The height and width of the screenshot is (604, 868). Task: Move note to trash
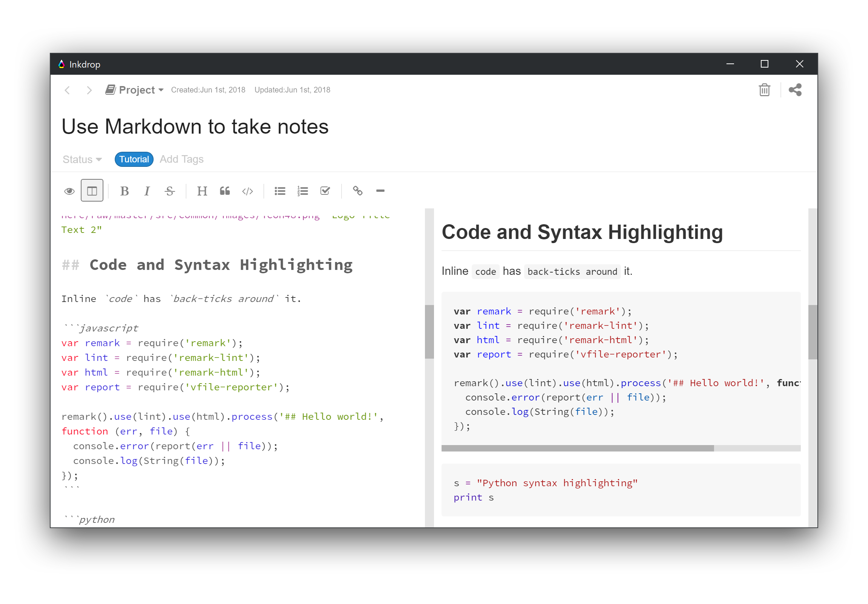point(765,90)
